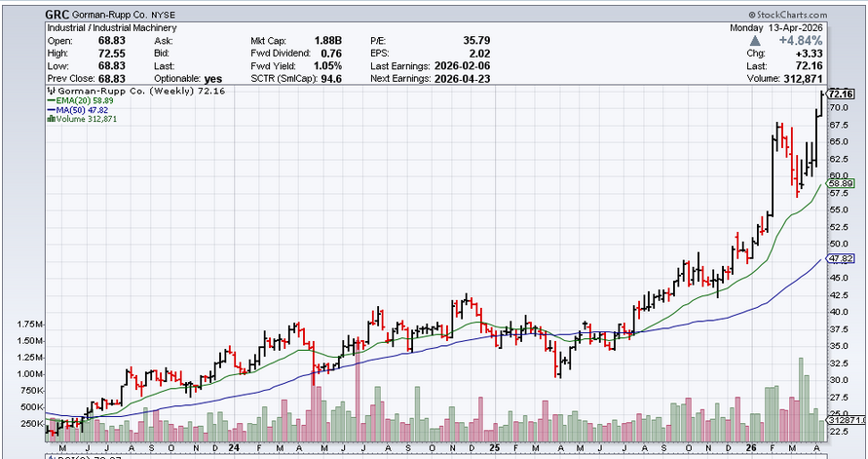Click the blue 47.82 MA axis tag
The image size is (868, 459).
(x=842, y=258)
